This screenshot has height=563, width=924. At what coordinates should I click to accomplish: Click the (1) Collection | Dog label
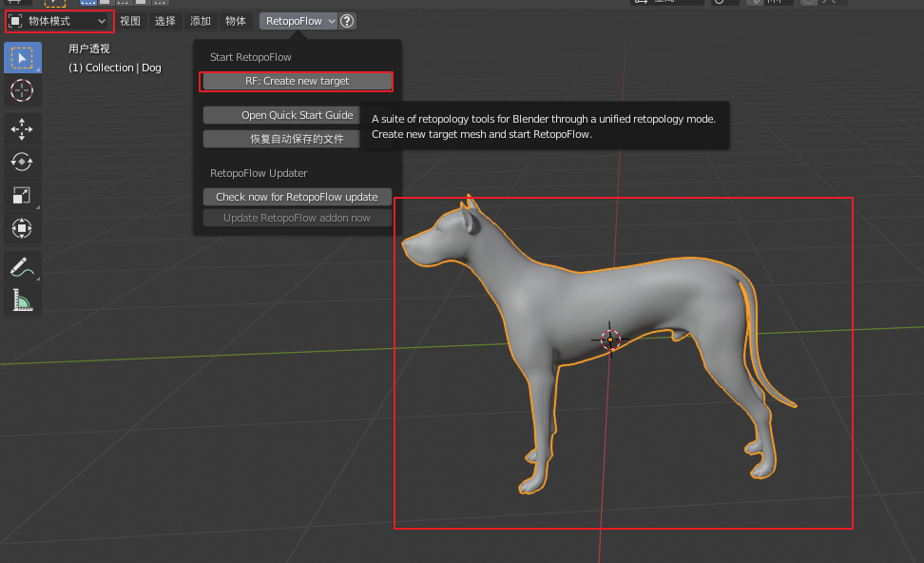pos(115,68)
